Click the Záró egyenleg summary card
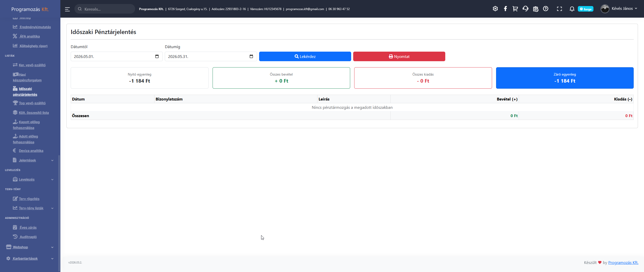 [x=565, y=78]
